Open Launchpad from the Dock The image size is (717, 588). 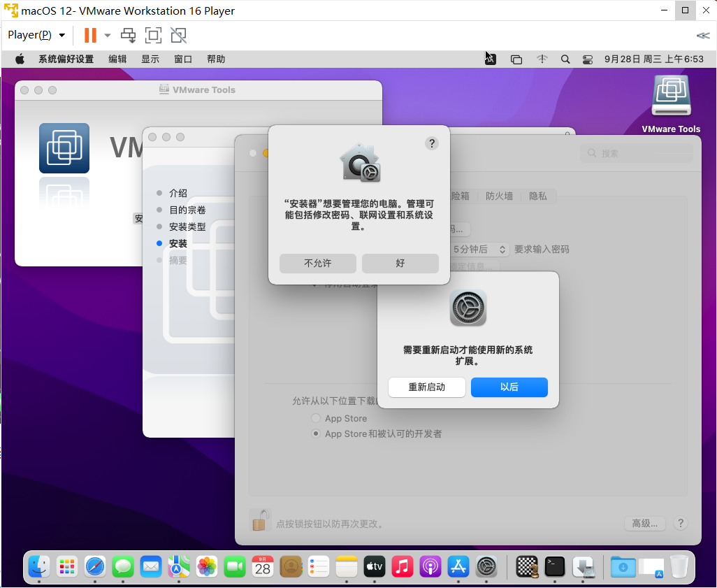point(67,566)
